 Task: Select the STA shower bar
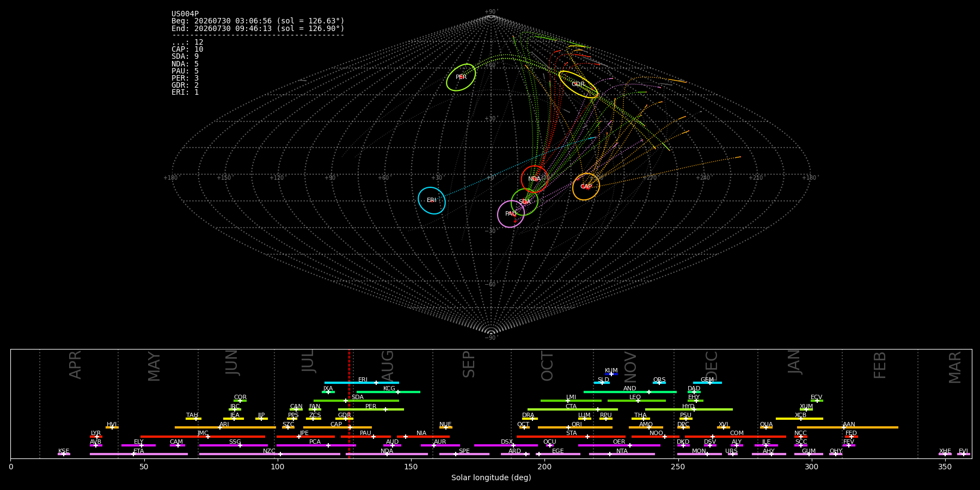point(571,436)
